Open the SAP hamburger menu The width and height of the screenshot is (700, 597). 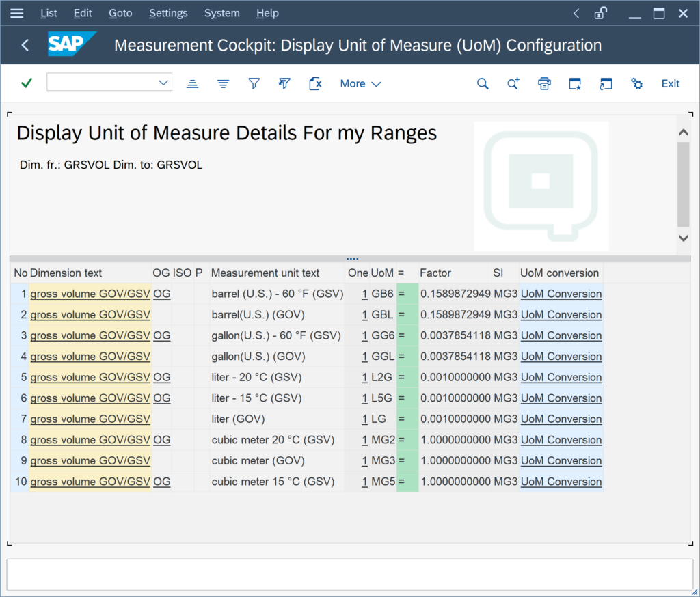coord(16,13)
